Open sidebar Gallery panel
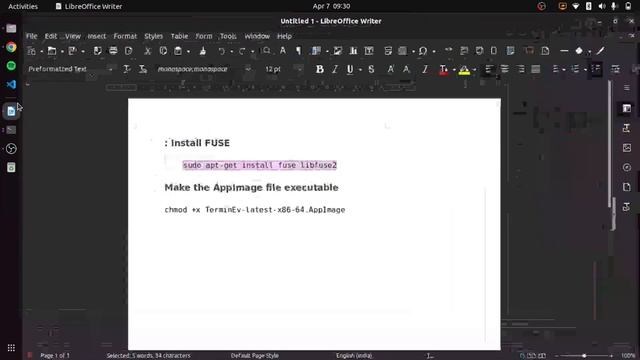640x360 pixels. (x=627, y=147)
